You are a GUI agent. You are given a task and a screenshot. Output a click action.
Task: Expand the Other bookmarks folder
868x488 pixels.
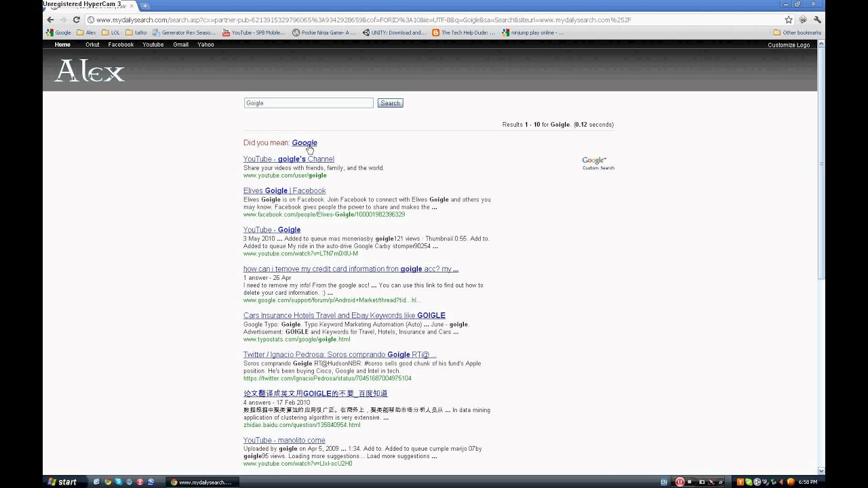tap(797, 33)
